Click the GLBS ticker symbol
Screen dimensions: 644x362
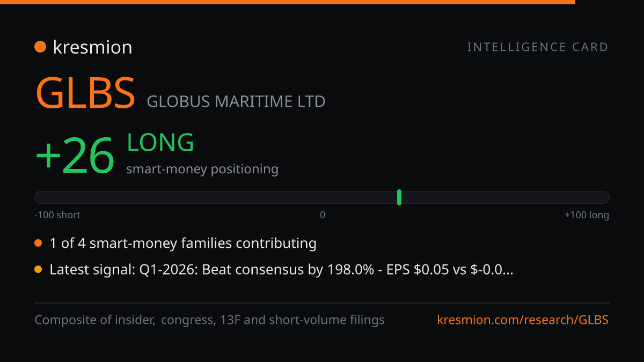[x=85, y=93]
